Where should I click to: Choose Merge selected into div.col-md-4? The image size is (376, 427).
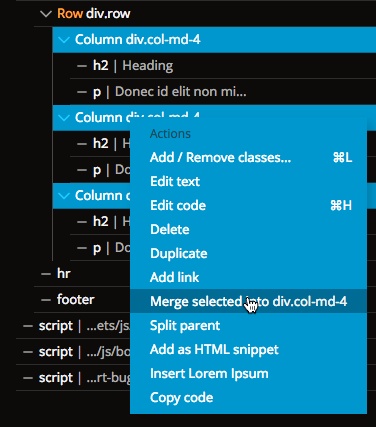pyautogui.click(x=248, y=301)
